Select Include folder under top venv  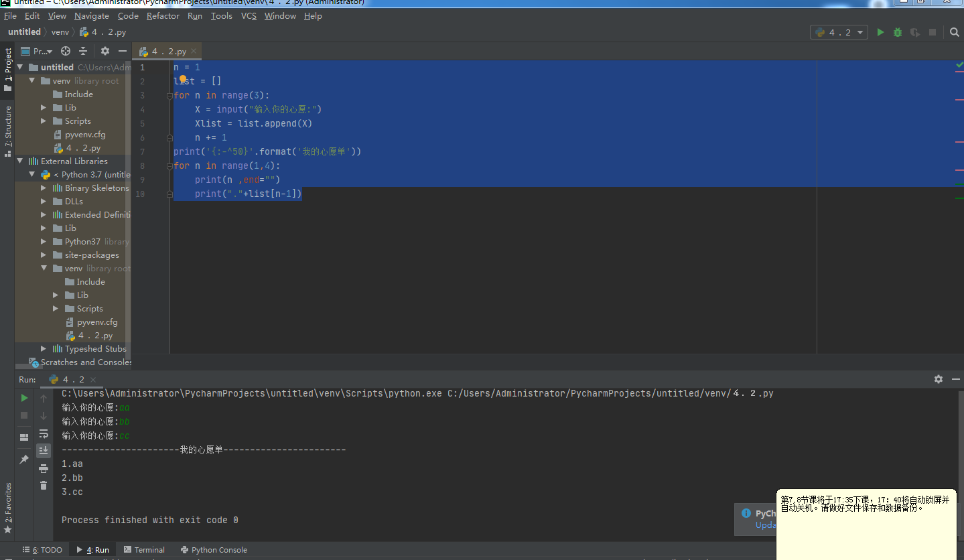tap(72, 94)
